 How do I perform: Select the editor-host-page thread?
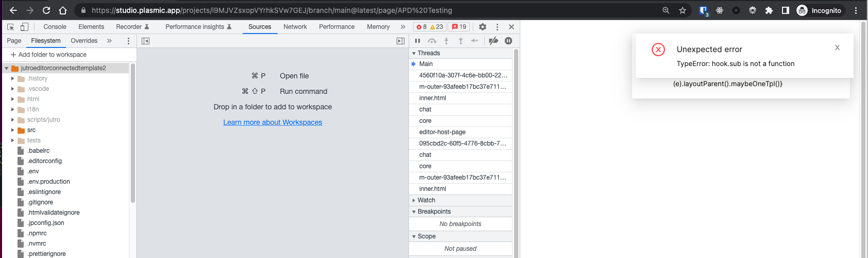point(442,132)
